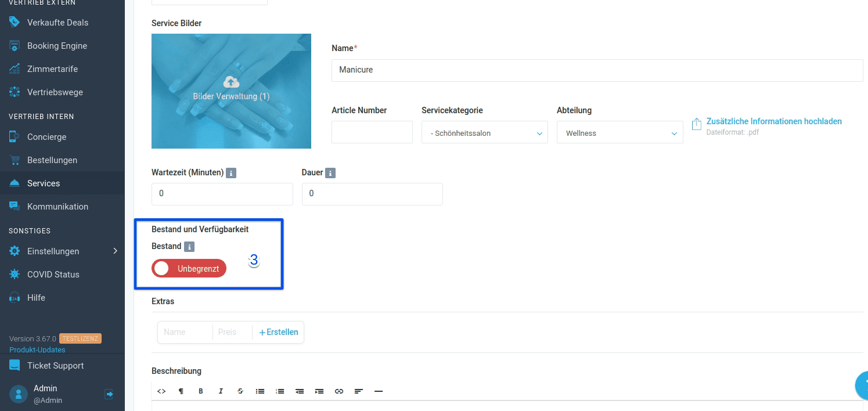
Task: Click the logout icon next to Admin
Action: pyautogui.click(x=109, y=394)
